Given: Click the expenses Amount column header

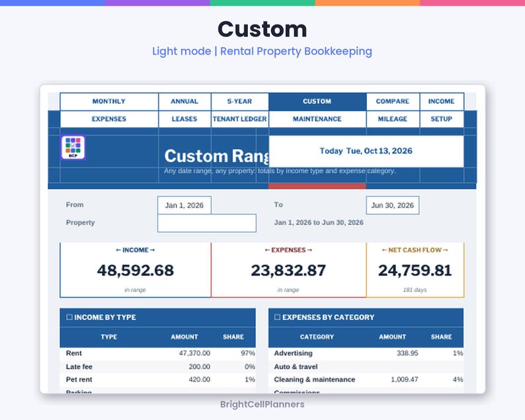Looking at the screenshot, I should [392, 337].
